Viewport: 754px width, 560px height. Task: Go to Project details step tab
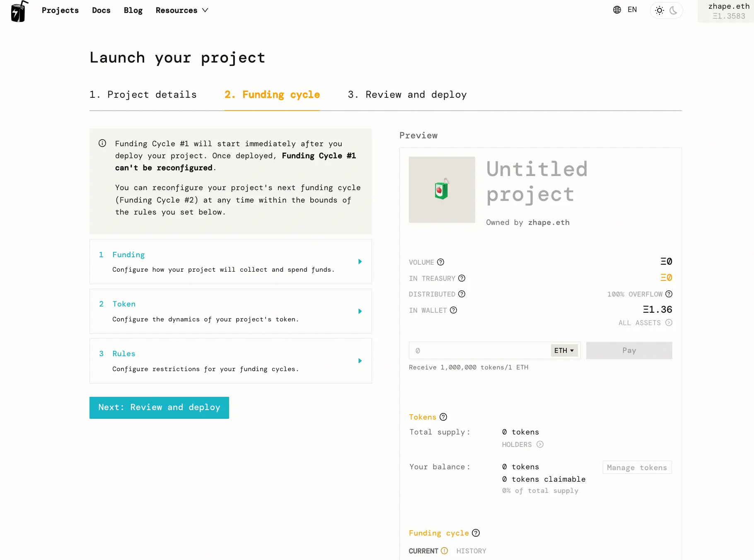pyautogui.click(x=143, y=95)
